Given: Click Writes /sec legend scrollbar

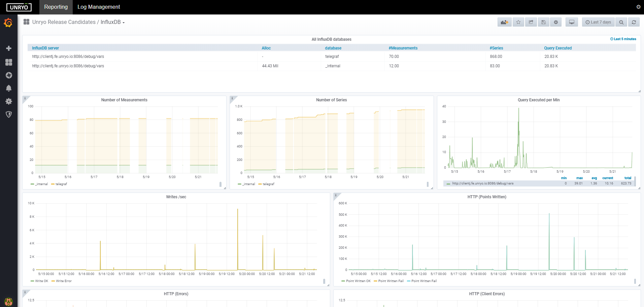Looking at the screenshot, I should tap(324, 281).
